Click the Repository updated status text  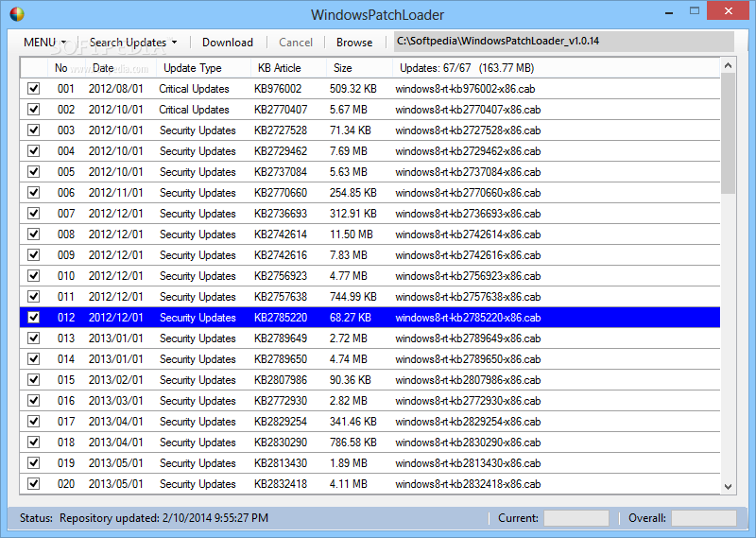pyautogui.click(x=163, y=518)
